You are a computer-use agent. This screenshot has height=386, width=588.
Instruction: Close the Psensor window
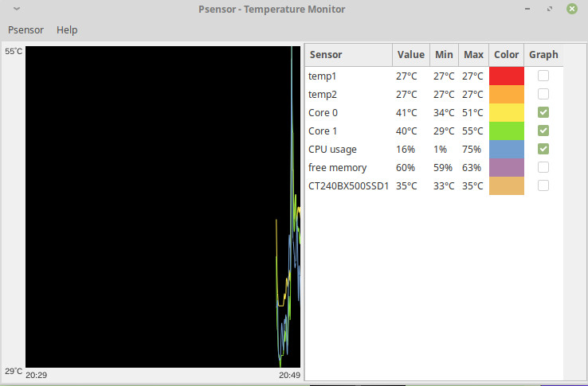572,9
